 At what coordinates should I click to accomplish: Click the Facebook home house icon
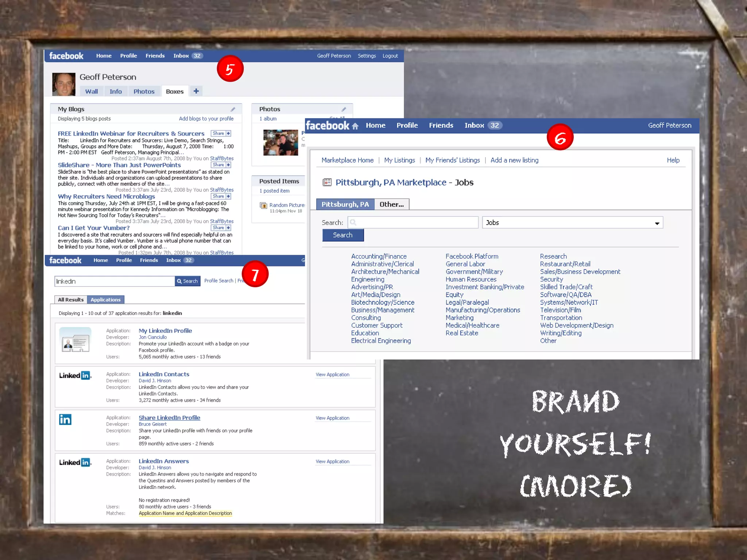pyautogui.click(x=355, y=126)
